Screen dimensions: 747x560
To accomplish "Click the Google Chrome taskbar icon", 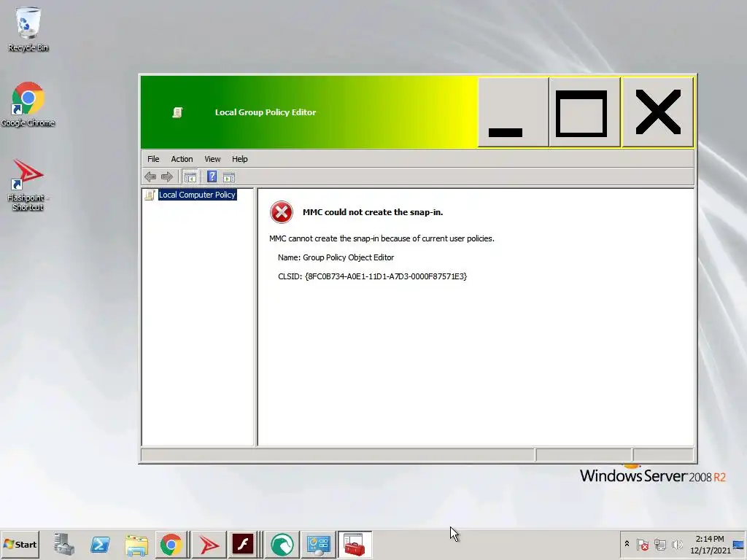I will (x=171, y=544).
